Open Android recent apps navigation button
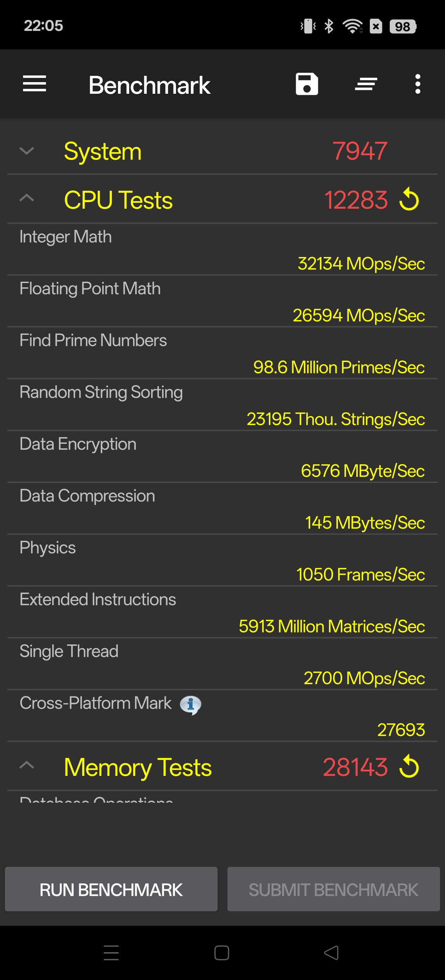This screenshot has height=980, width=445. coord(111,953)
